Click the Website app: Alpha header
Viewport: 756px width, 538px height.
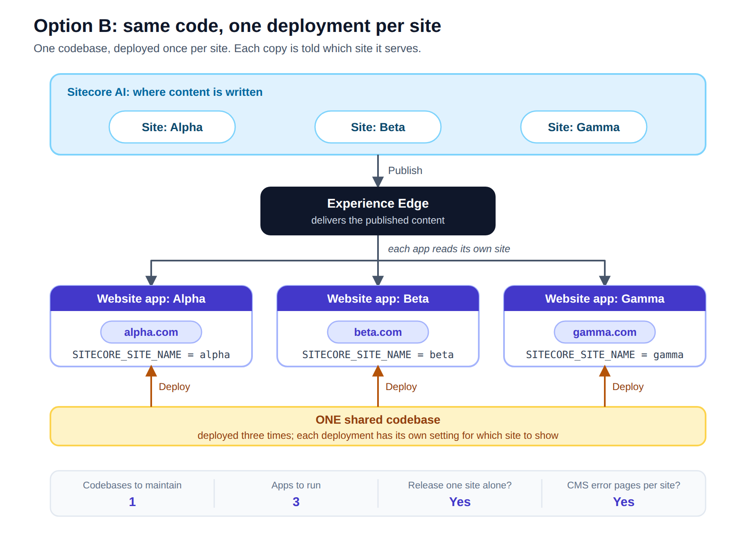[x=151, y=298]
